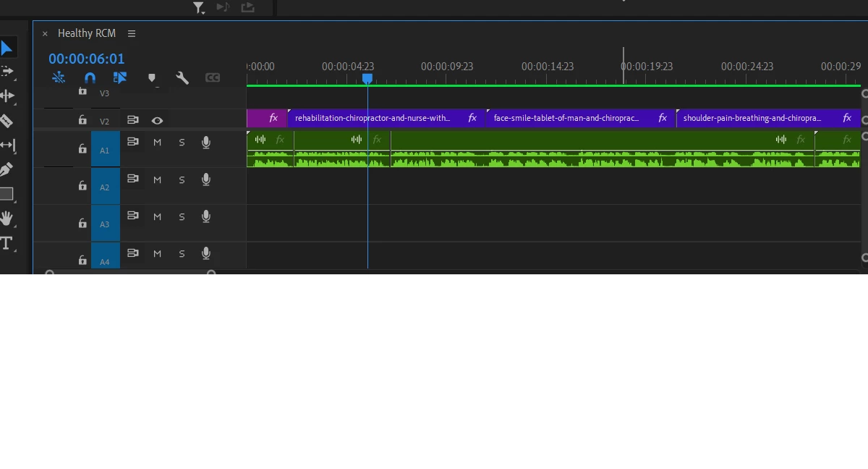868x469 pixels.
Task: Target track A3 header
Action: click(x=106, y=223)
